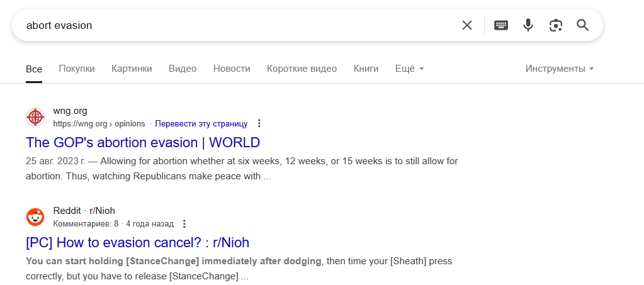Screen dimensions: 644x285
Task: Click the Reddit site favicon
Action: coord(35,217)
